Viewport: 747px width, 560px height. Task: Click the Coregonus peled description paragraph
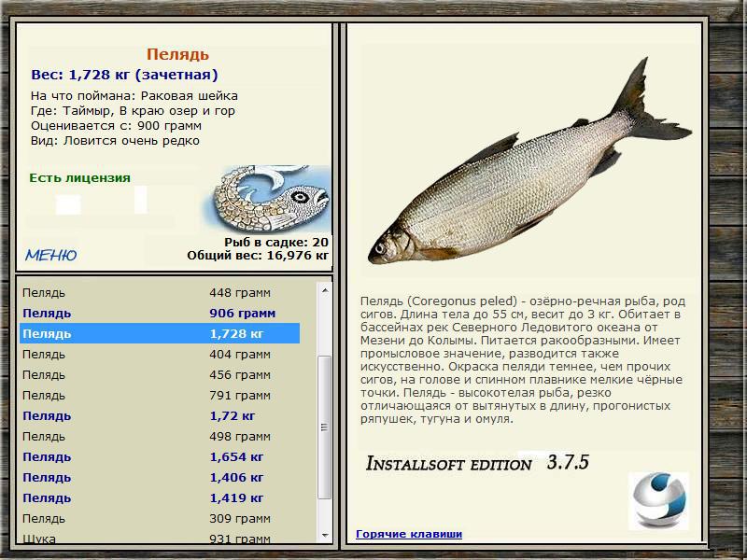pyautogui.click(x=523, y=360)
